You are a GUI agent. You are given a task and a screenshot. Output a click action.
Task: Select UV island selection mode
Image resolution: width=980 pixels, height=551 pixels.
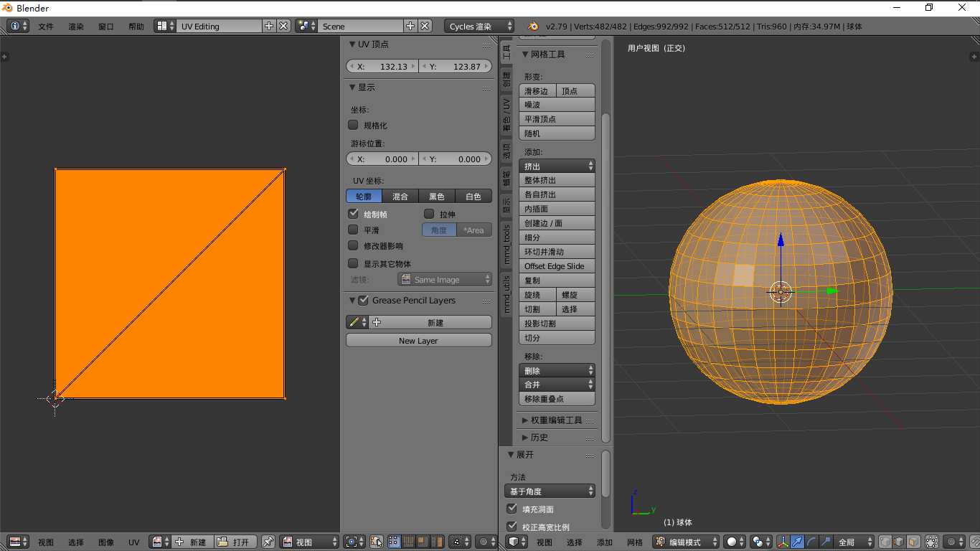436,542
